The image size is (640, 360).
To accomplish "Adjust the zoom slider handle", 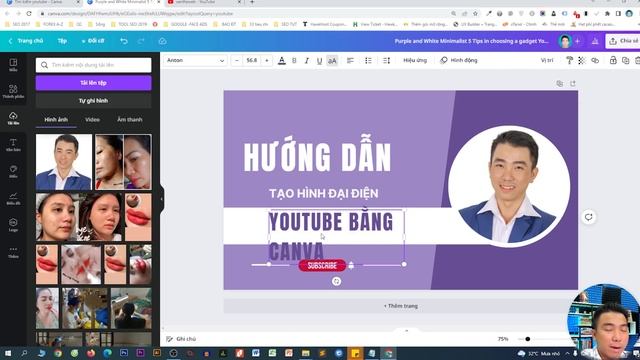I will (527, 339).
